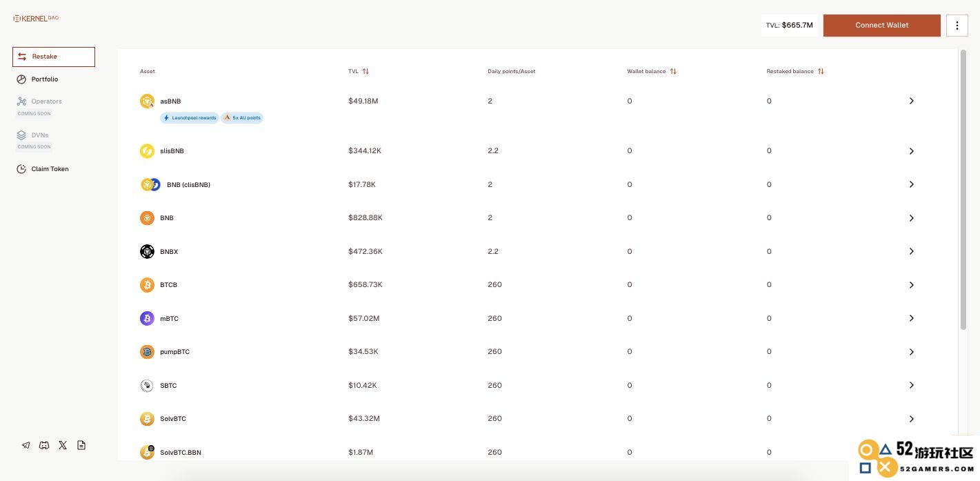Click the Launchpool rewards tag

(190, 118)
